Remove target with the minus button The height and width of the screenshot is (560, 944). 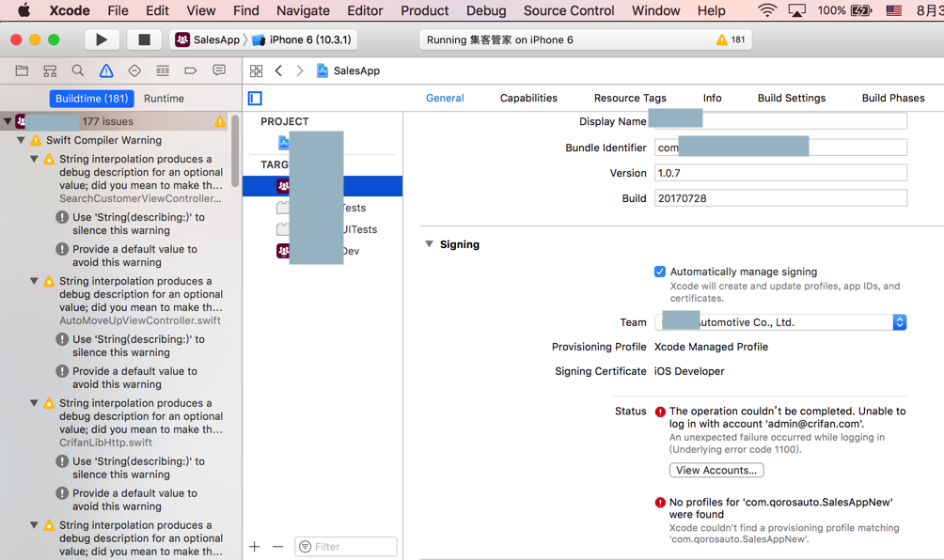pos(277,547)
